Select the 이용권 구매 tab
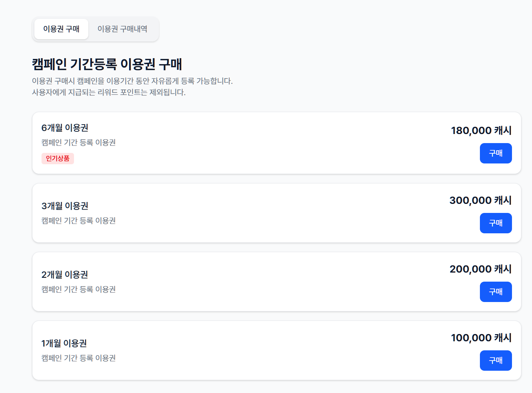 (x=61, y=29)
